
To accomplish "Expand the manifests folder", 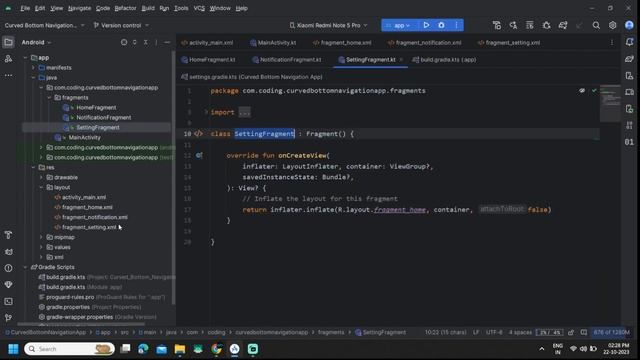I will tap(33, 68).
